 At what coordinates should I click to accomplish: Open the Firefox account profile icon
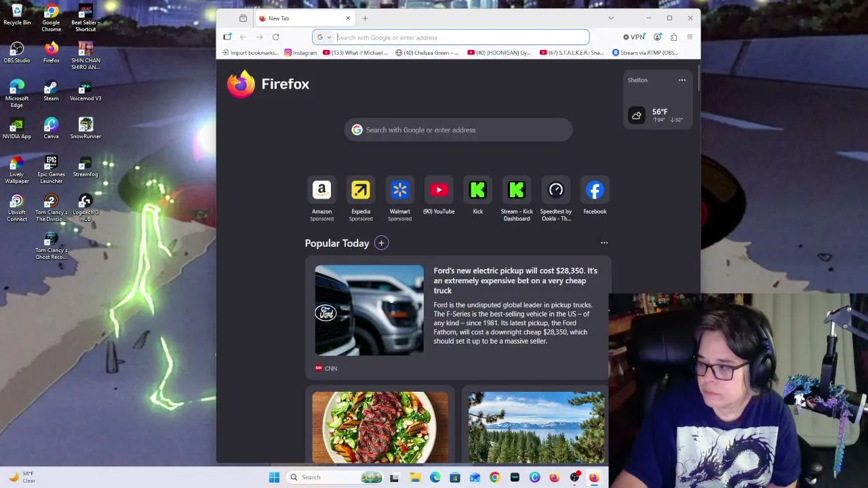(657, 37)
